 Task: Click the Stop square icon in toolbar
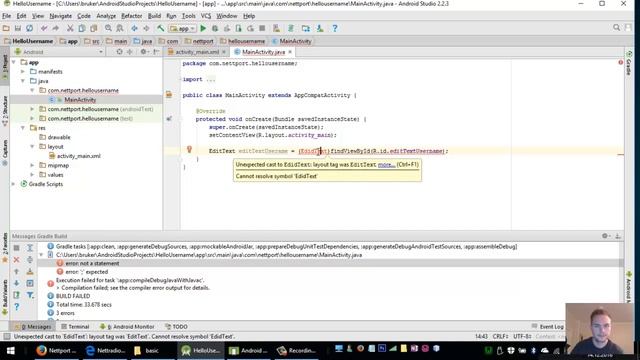coord(262,28)
